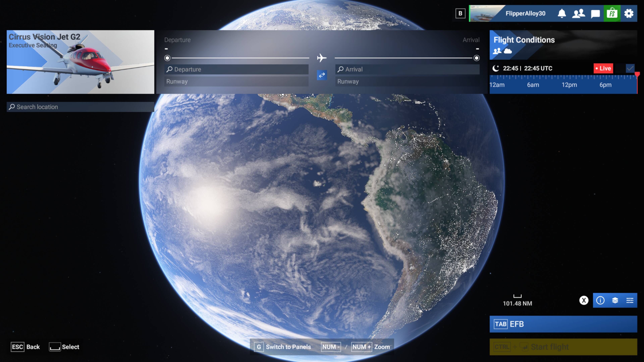Click the moon time-of-day icon

click(x=496, y=68)
